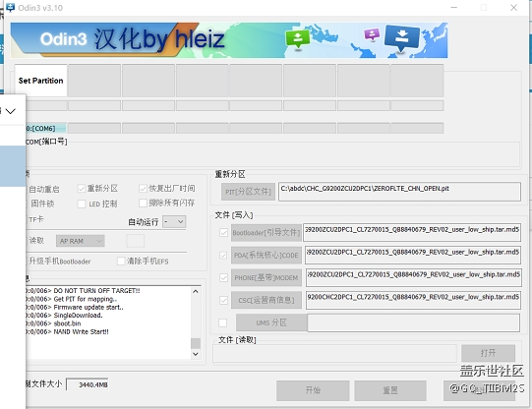The width and height of the screenshot is (532, 409).
Task: Click the Bootloader[引导文件] button
Action: click(266, 233)
